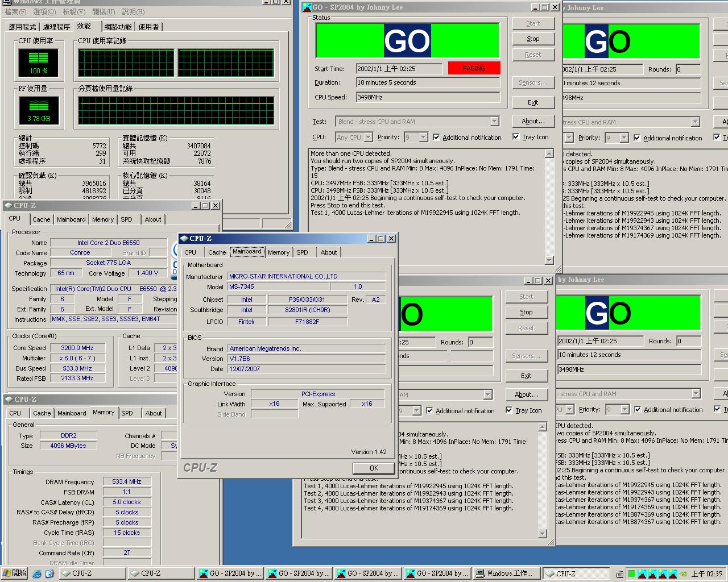Open Priority dropdown in lower-left SP2004 window

pos(416,410)
